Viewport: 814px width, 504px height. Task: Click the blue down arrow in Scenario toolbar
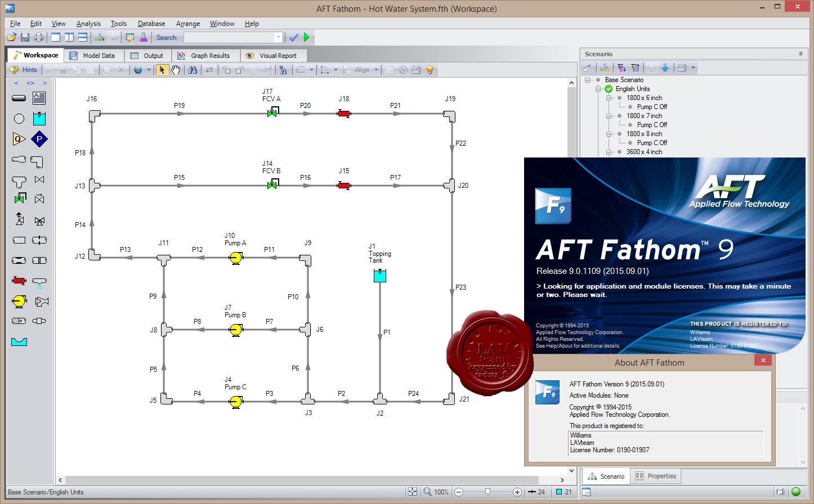point(665,67)
